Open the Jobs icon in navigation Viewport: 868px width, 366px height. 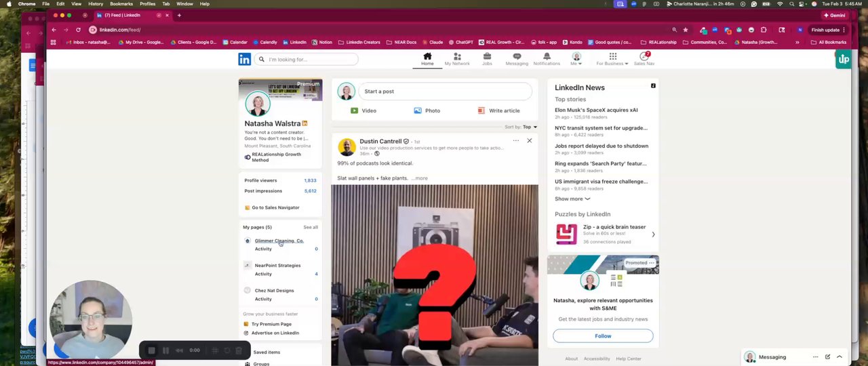click(487, 59)
